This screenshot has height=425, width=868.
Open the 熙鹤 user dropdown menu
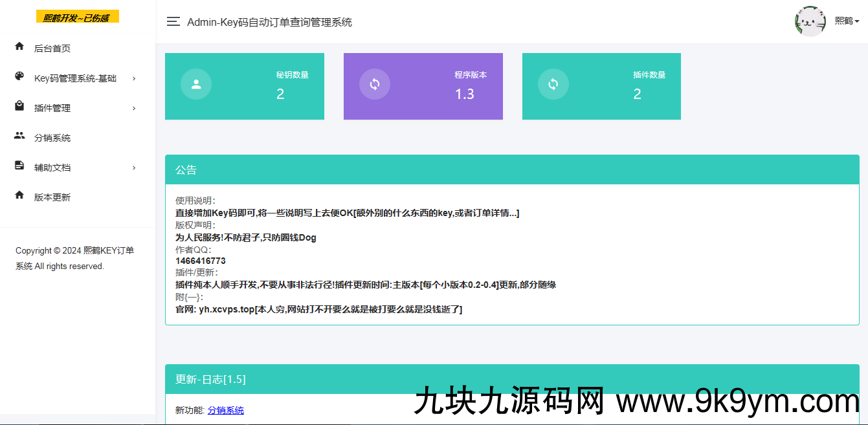847,21
